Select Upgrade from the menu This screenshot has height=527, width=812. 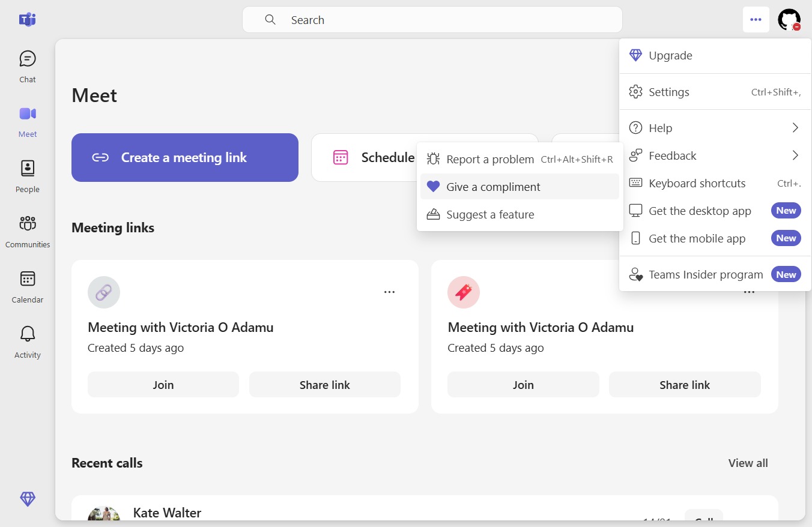(x=715, y=55)
